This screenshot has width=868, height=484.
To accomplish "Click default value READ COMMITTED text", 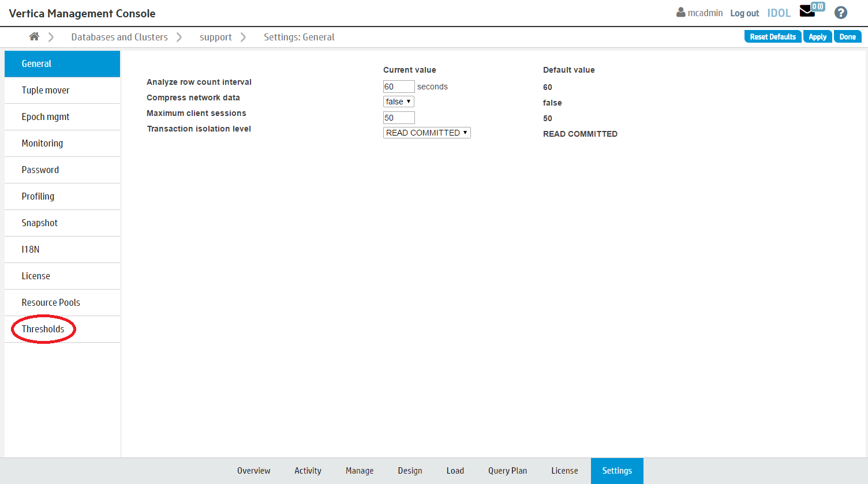I will pyautogui.click(x=580, y=134).
